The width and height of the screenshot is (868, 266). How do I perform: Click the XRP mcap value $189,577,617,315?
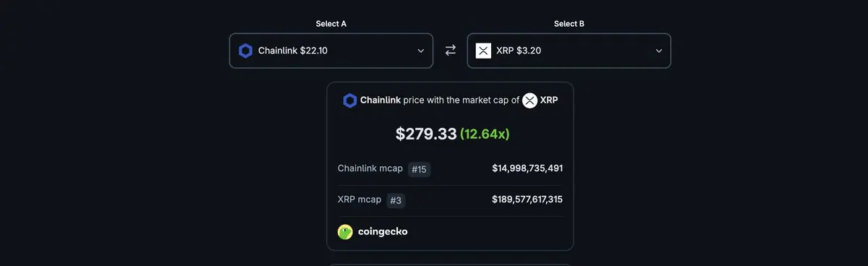click(x=527, y=199)
